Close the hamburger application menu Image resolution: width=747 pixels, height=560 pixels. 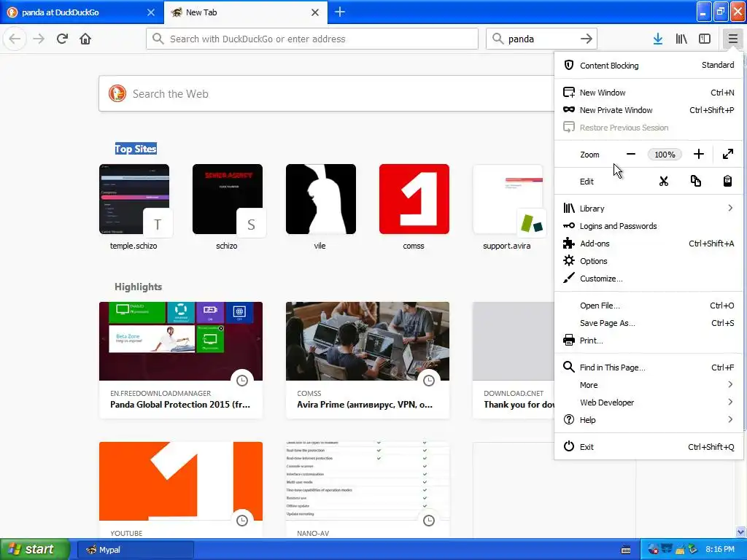[732, 39]
